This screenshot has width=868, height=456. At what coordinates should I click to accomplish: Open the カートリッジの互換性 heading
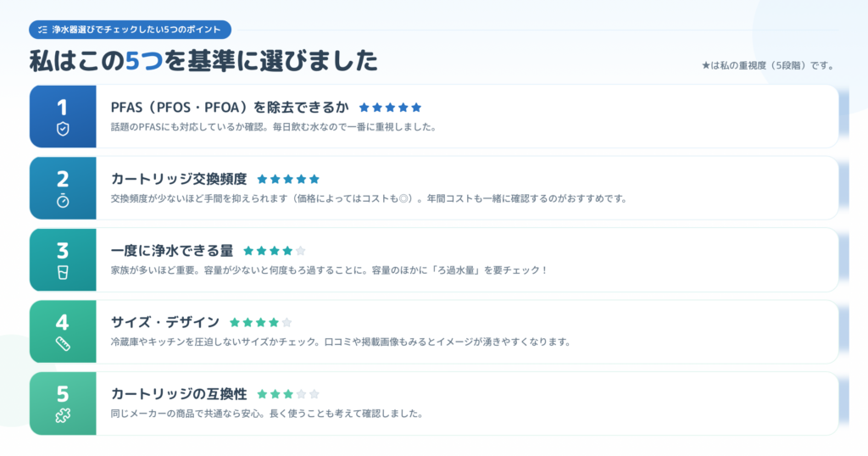tap(179, 394)
